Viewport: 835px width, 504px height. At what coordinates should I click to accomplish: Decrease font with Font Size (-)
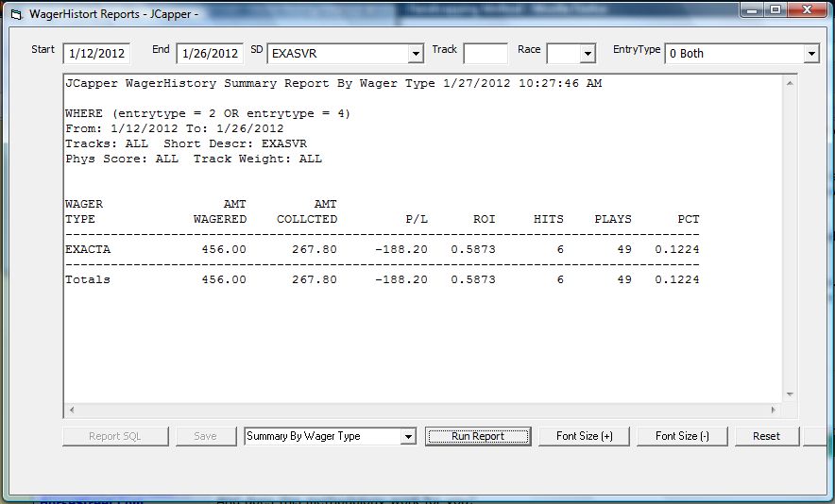682,436
